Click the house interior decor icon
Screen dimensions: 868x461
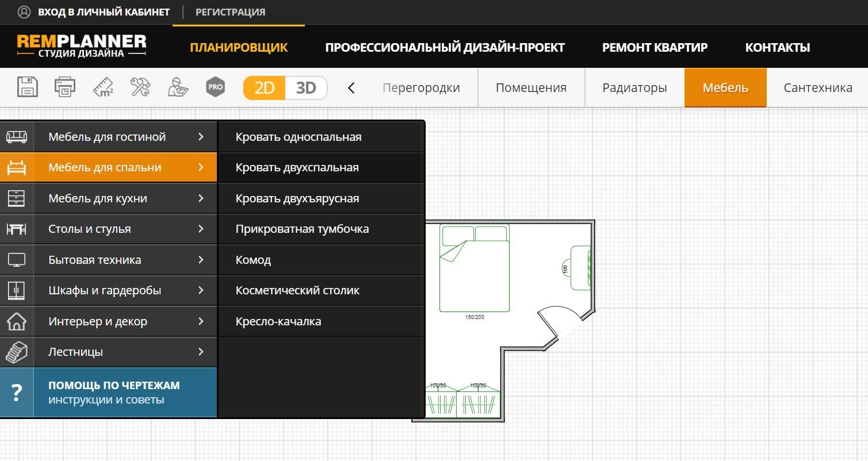click(16, 321)
